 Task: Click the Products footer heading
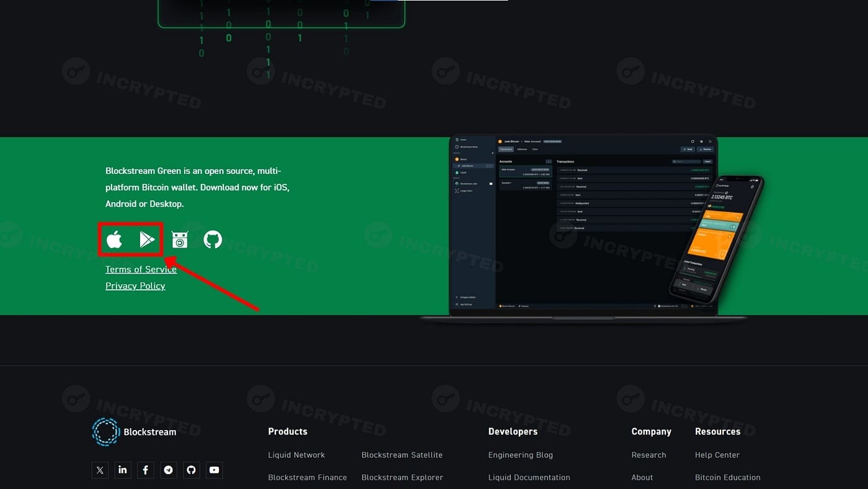pos(288,431)
